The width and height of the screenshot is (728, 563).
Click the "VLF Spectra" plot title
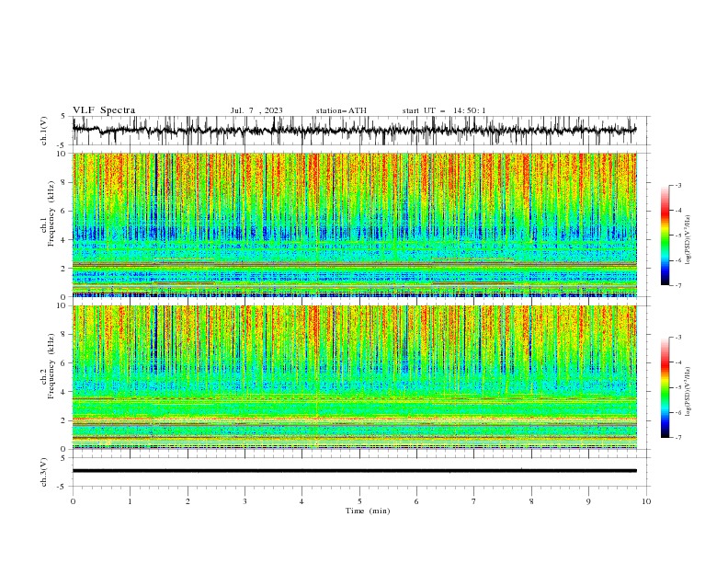pyautogui.click(x=104, y=110)
